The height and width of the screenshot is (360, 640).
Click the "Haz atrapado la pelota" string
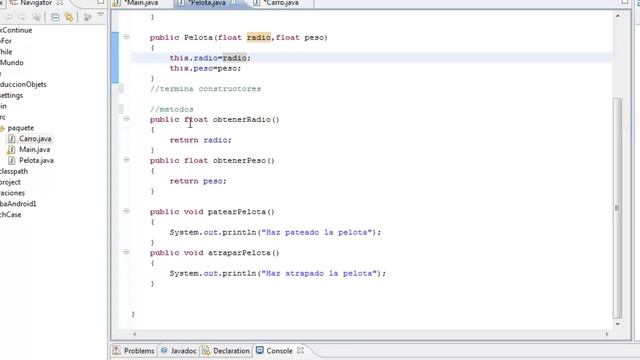tap(319, 273)
